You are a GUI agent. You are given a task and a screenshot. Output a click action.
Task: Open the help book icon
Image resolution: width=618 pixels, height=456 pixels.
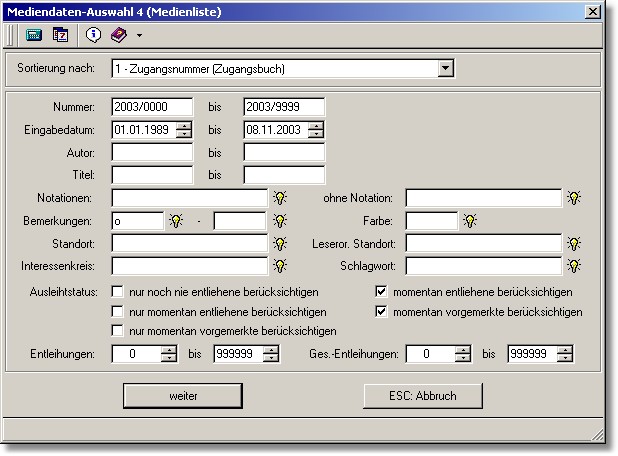[119, 35]
